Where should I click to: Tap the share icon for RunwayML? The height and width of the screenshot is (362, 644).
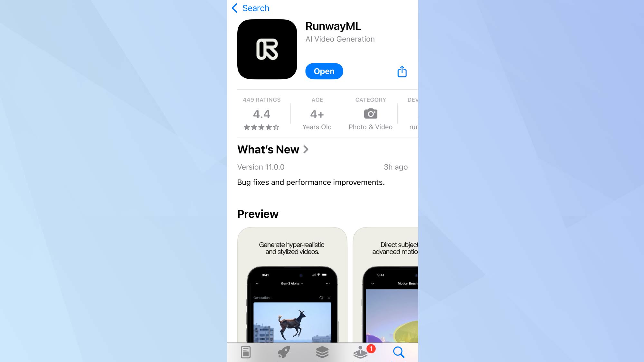tap(402, 71)
